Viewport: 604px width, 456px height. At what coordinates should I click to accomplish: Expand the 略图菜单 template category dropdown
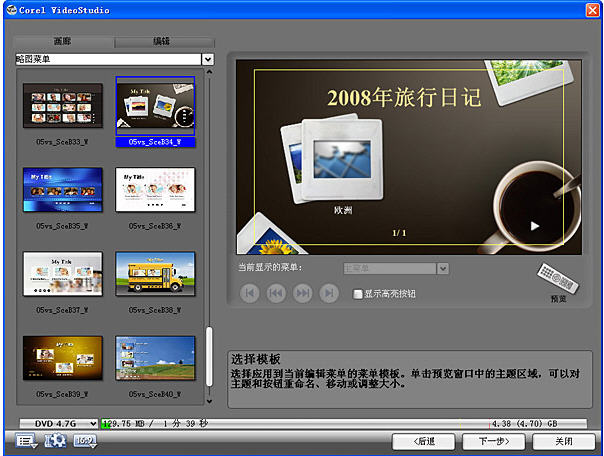click(208, 59)
